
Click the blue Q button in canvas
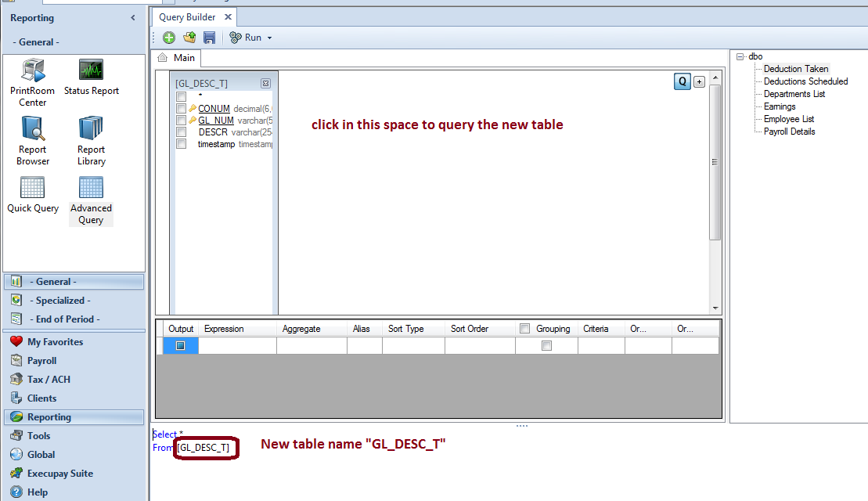(682, 81)
